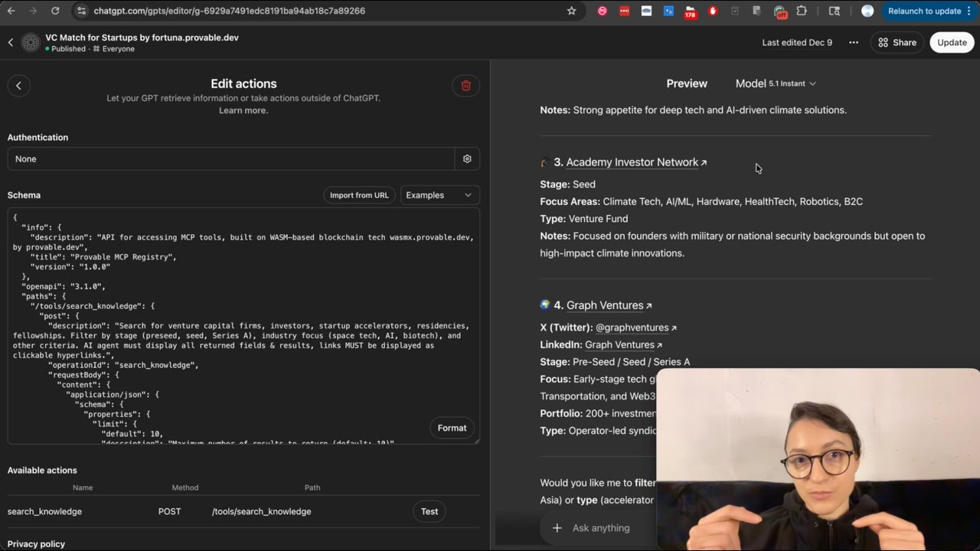980x551 pixels.
Task: Go back in browser history
Action: tap(11, 11)
